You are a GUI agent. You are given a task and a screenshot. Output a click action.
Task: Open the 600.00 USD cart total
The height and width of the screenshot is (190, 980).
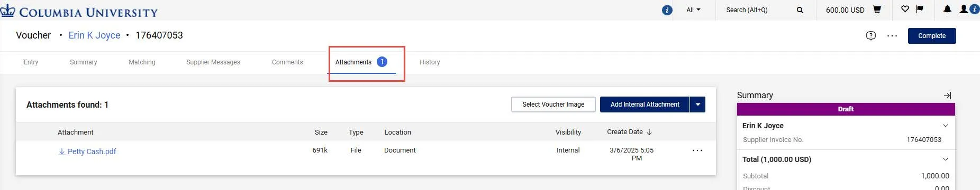845,10
